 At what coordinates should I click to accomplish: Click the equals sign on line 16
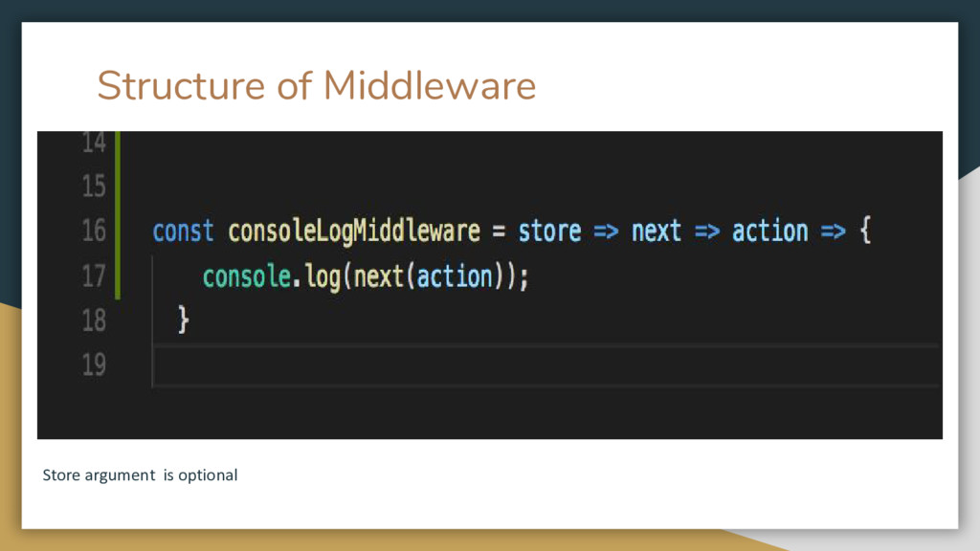point(498,231)
